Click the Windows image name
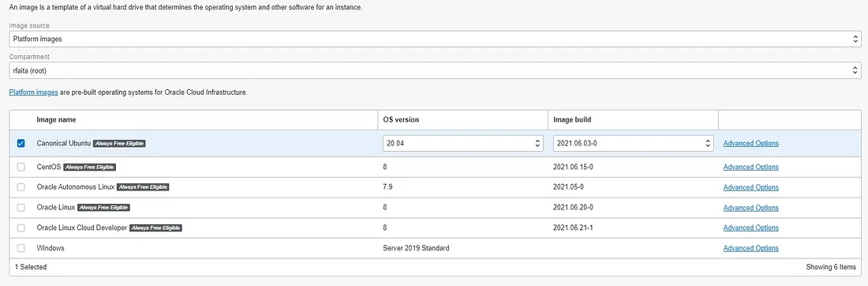The image size is (868, 286). tap(51, 248)
